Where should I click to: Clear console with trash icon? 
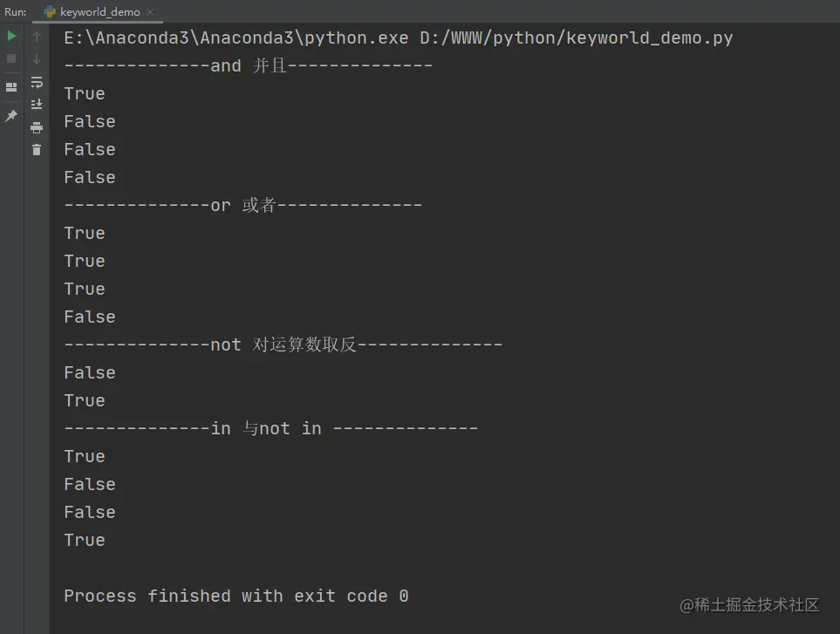tap(37, 150)
